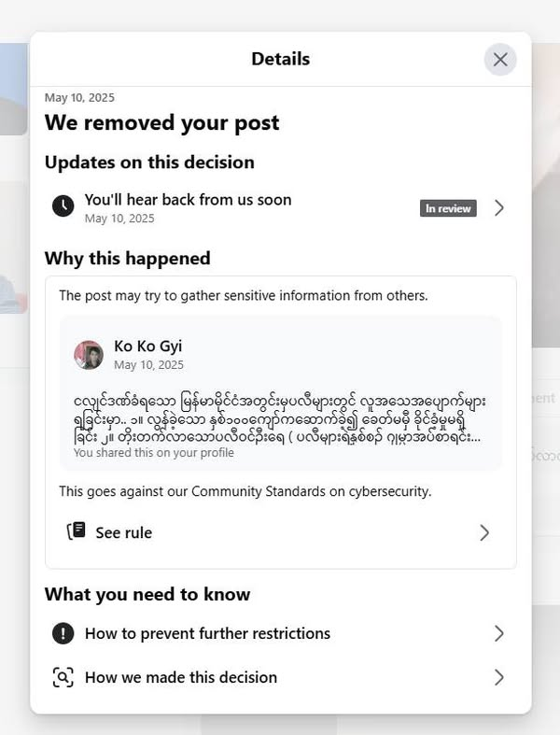Click the post date May 10, 2025 under Ko Ko Gyi
The height and width of the screenshot is (735, 560).
[148, 364]
